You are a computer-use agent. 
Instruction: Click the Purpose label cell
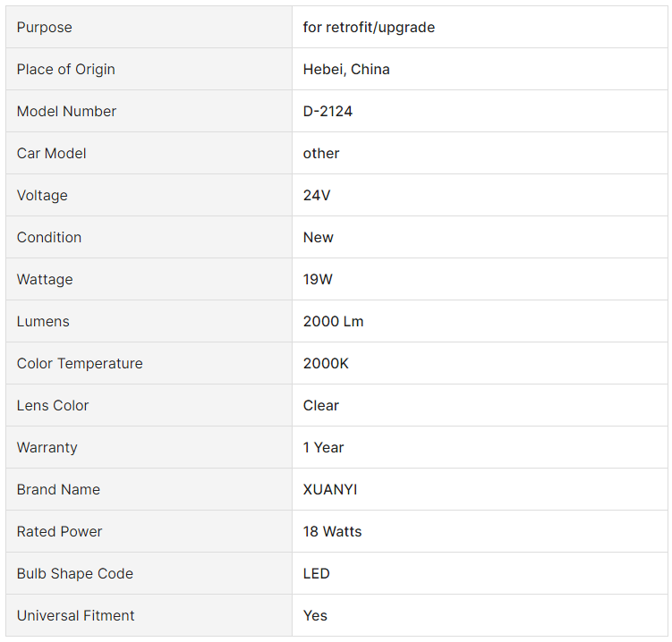point(149,27)
